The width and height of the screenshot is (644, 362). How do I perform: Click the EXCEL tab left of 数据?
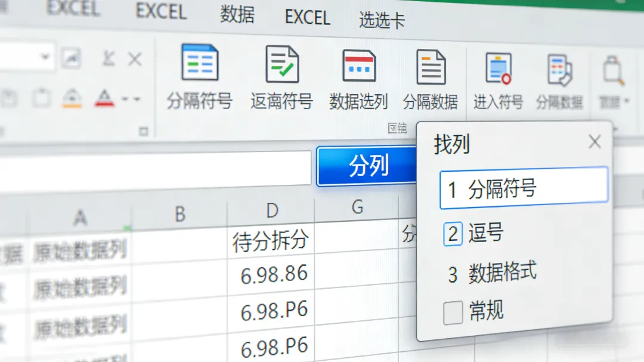(161, 11)
